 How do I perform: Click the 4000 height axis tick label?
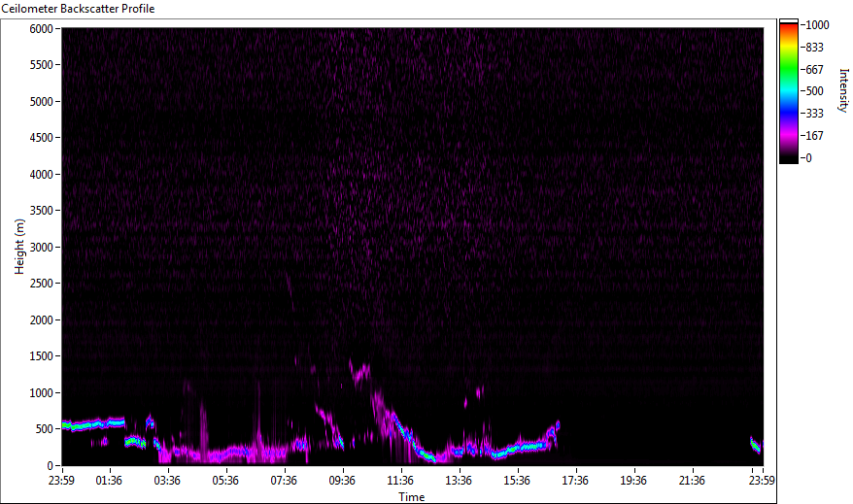[x=42, y=175]
